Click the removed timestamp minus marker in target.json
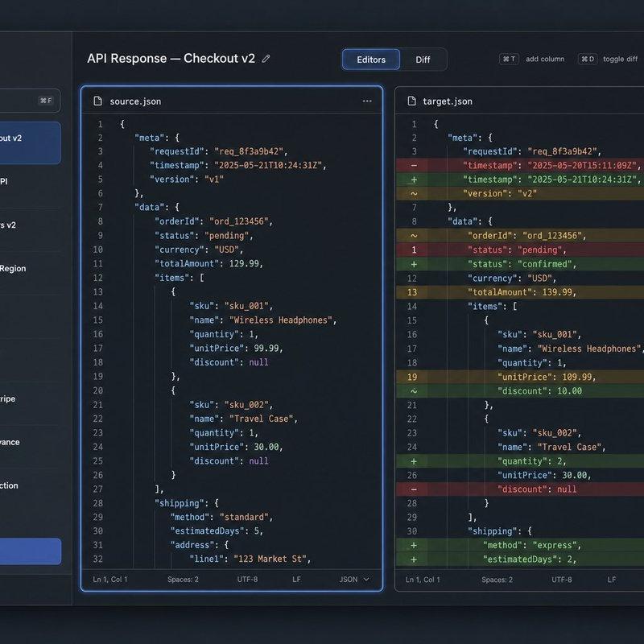The image size is (644, 644). [414, 166]
